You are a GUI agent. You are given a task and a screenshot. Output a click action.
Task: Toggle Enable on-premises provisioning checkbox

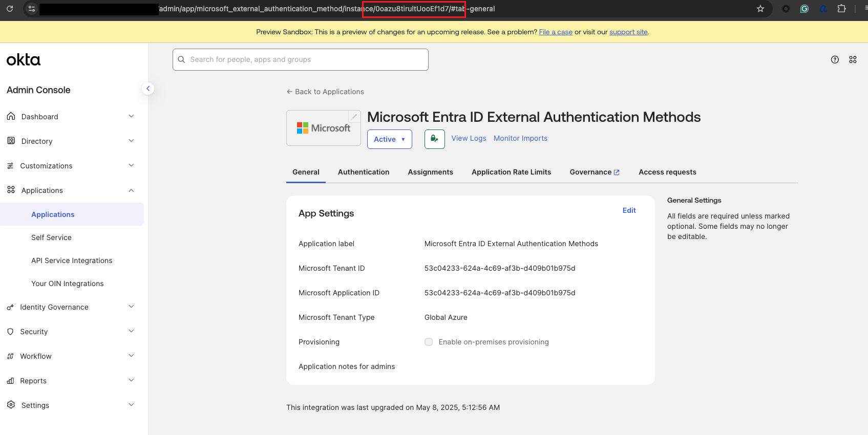[x=429, y=342]
